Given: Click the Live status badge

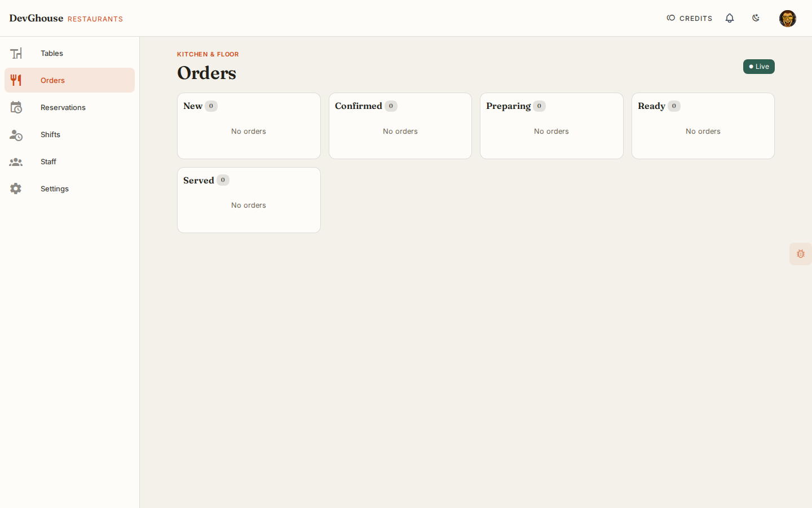Looking at the screenshot, I should click(759, 67).
